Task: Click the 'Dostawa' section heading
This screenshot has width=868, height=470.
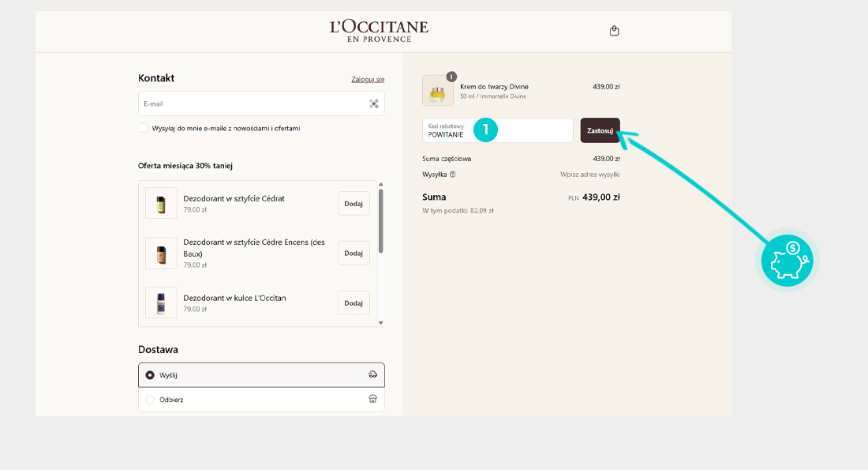Action: pos(159,350)
